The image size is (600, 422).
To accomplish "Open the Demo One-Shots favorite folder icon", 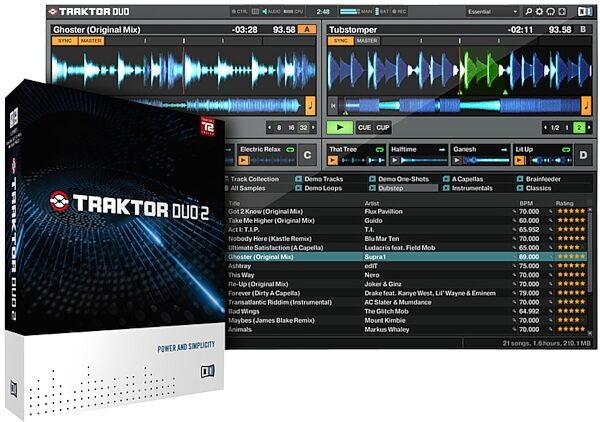I will coord(372,179).
